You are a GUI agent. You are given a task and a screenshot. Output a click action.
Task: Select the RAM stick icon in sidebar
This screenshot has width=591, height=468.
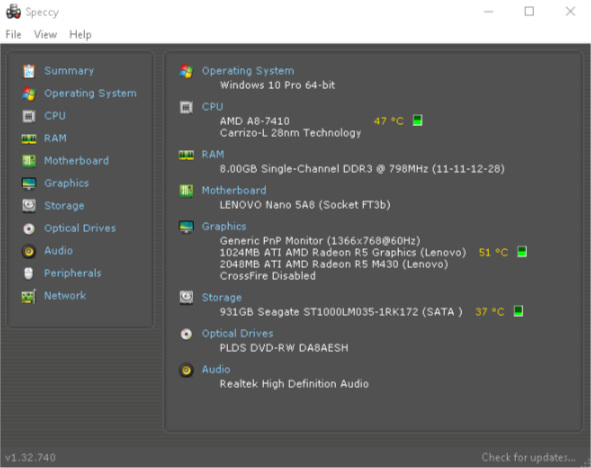pos(29,139)
